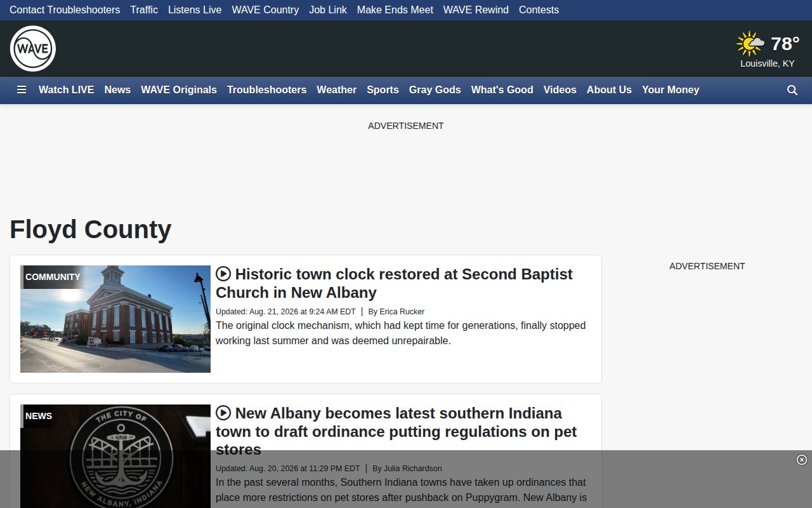Open WAVE Country link
Viewport: 812px width, 508px height.
pos(265,10)
